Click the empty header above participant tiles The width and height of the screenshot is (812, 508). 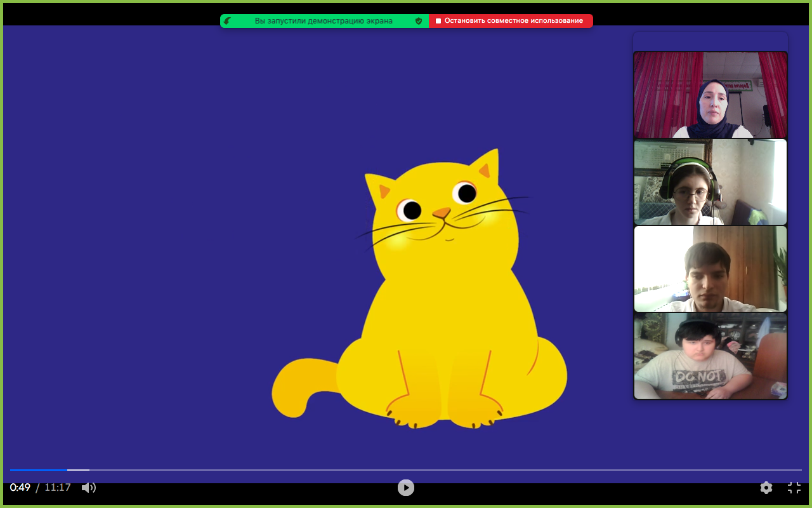pos(710,41)
